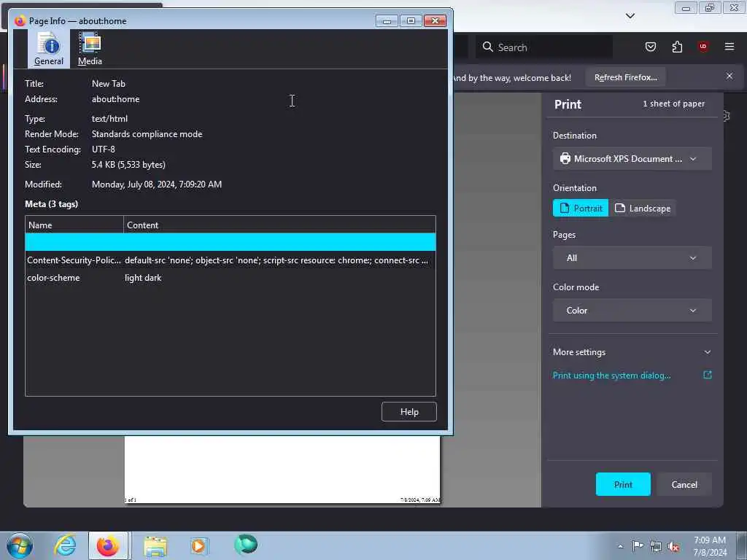Open the Pocket icon in Firefox toolbar
The height and width of the screenshot is (560, 747).
[x=650, y=47]
